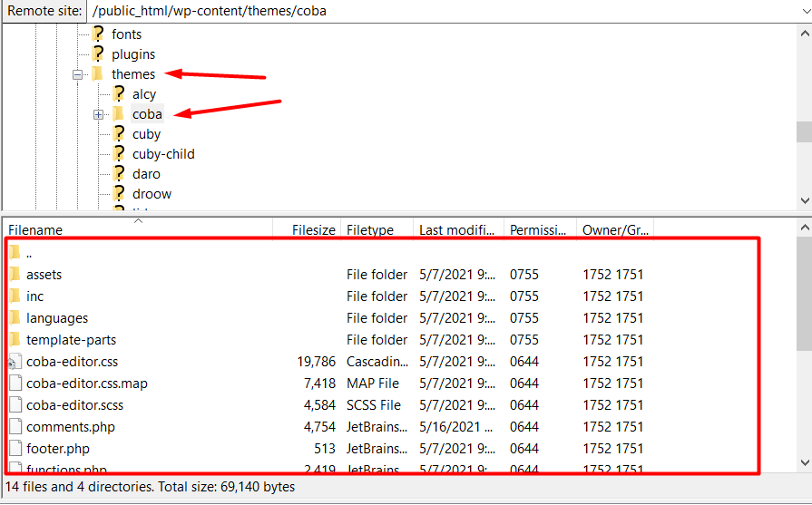812x505 pixels.
Task: Click the coba-editor.css file icon
Action: pos(15,362)
